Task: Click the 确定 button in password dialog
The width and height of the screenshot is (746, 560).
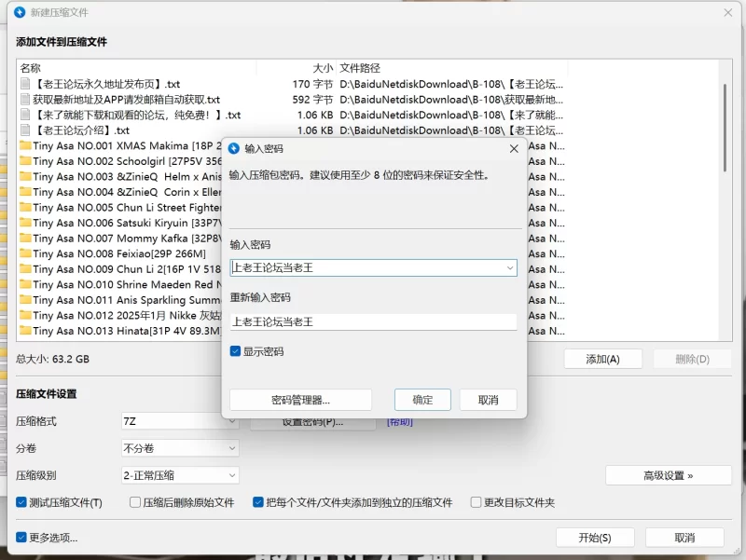Action: click(x=422, y=400)
